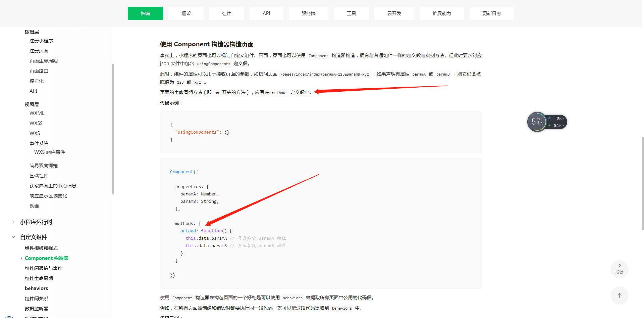
Task: Open 组件间关系 sidebar entry
Action: [x=37, y=299]
